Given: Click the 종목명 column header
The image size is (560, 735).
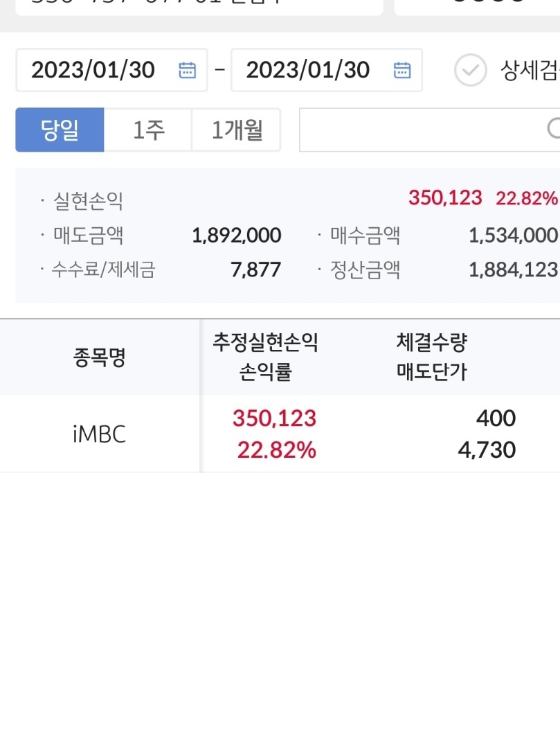Looking at the screenshot, I should point(99,357).
